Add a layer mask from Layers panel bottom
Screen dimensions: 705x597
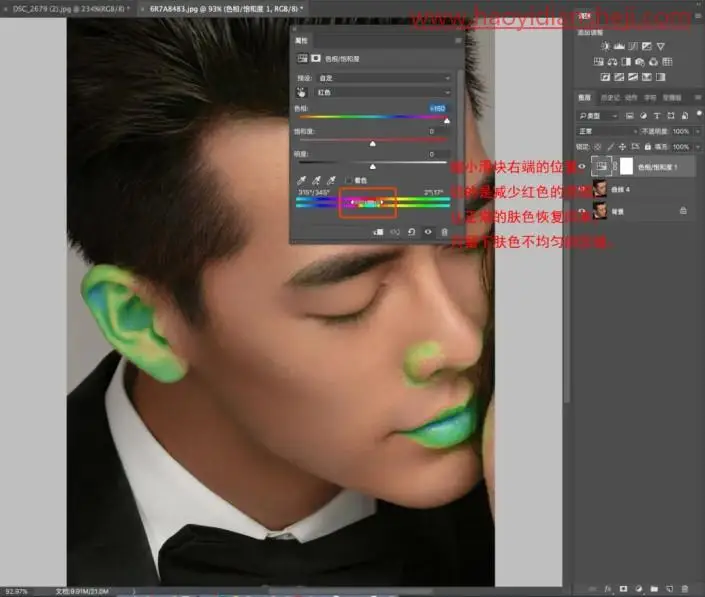pos(623,588)
